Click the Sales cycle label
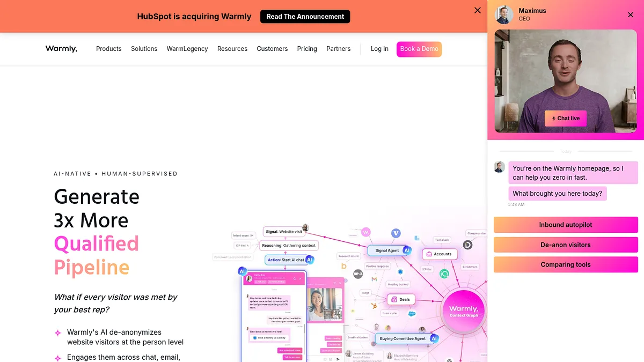Screen dimensions: 644x362 [390, 313]
